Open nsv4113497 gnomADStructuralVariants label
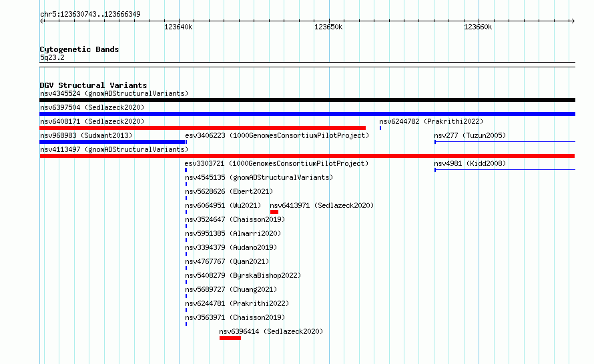The image size is (594, 364). click(x=114, y=149)
